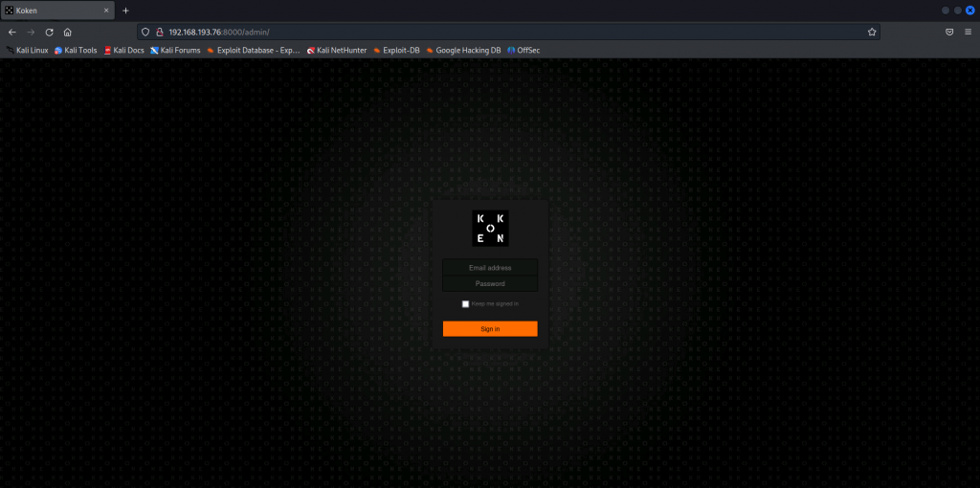The image size is (980, 488).
Task: Focus the address bar showing 192.168.193.76:8000/admin/
Action: click(x=508, y=32)
